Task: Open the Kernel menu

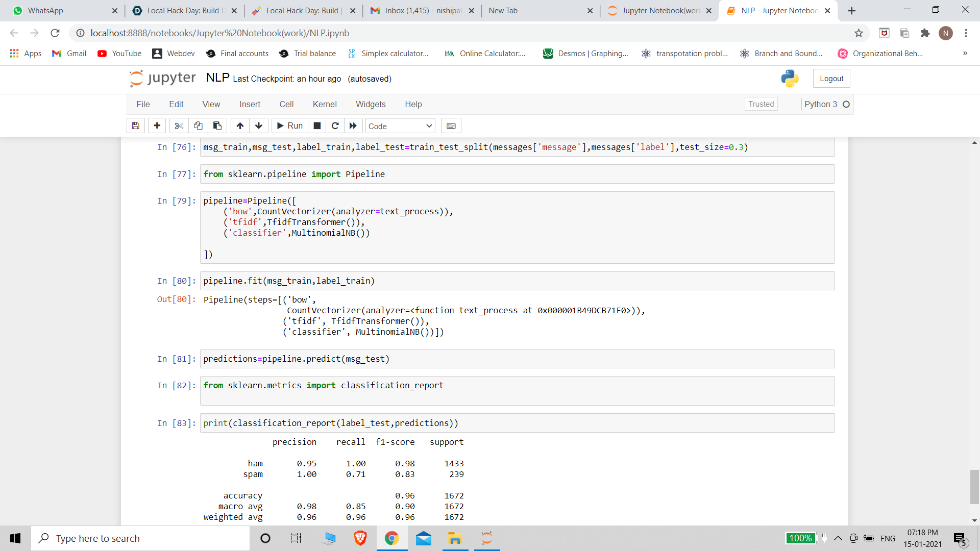Action: click(325, 104)
